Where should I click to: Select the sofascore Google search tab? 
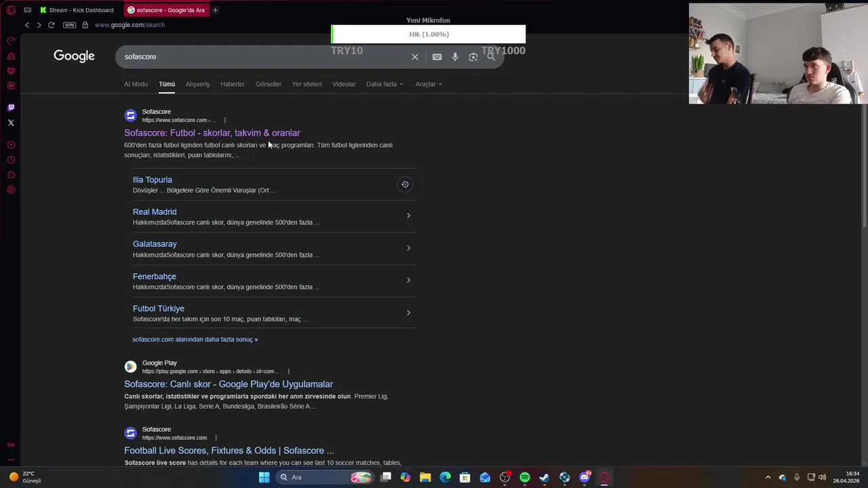click(x=166, y=10)
